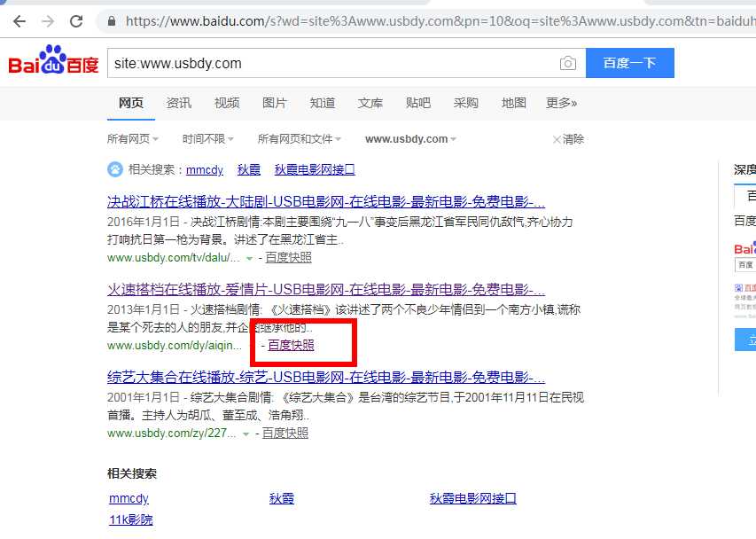The height and width of the screenshot is (539, 756).
Task: Click the green URL www.usbdy.com/dy/aiqin...
Action: coord(175,346)
